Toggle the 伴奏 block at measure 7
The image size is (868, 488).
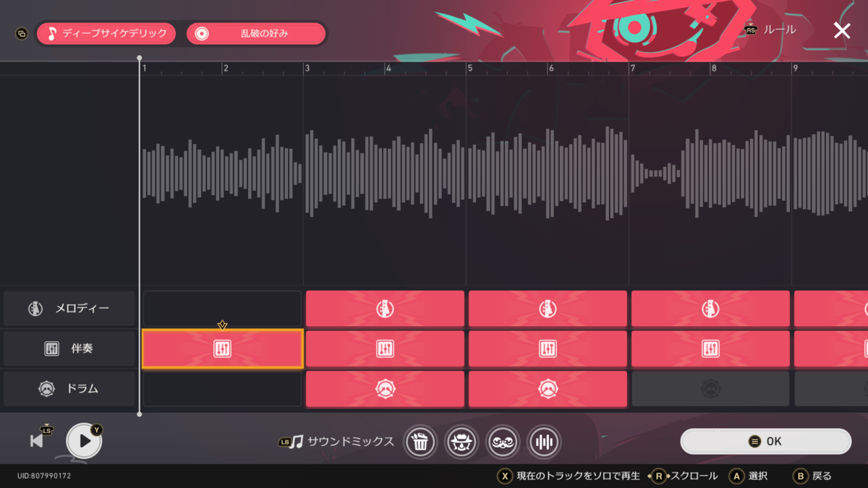pyautogui.click(x=710, y=349)
